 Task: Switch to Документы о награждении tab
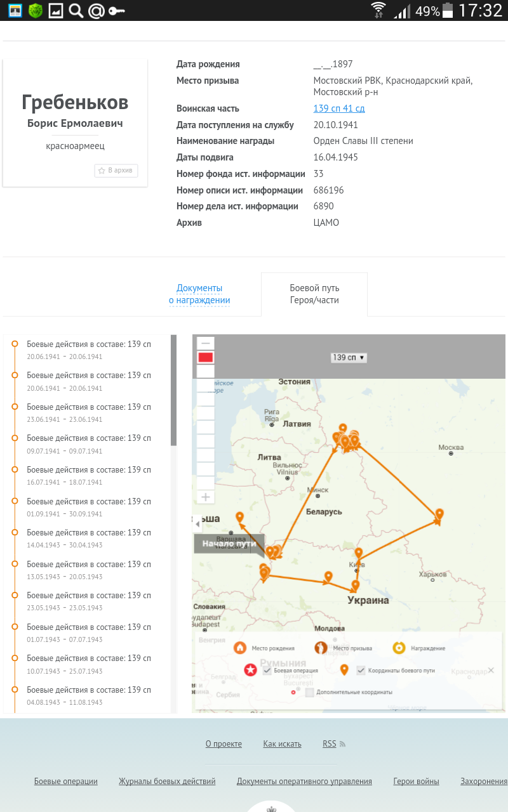[x=199, y=294]
